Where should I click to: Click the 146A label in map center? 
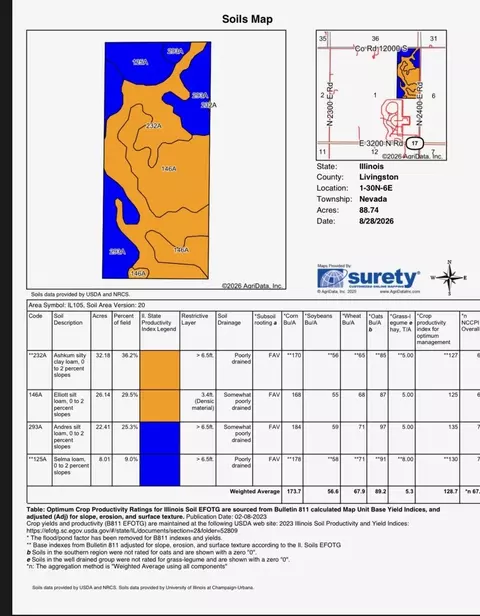(169, 169)
